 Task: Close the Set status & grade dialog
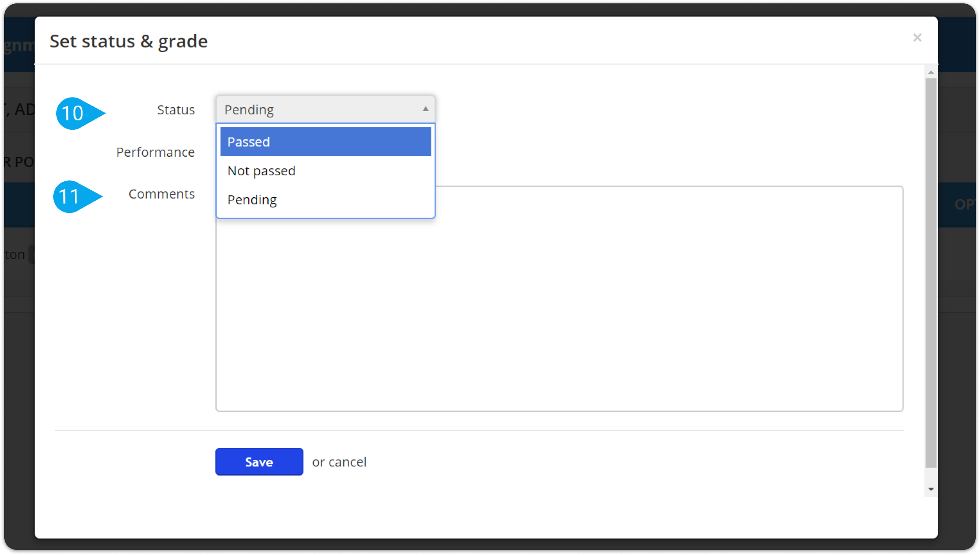[917, 38]
